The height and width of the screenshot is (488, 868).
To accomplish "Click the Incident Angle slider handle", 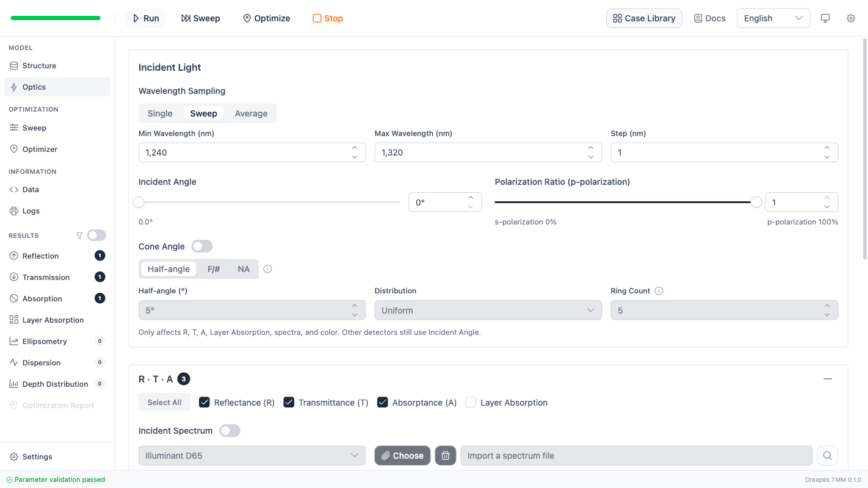I will [x=139, y=202].
